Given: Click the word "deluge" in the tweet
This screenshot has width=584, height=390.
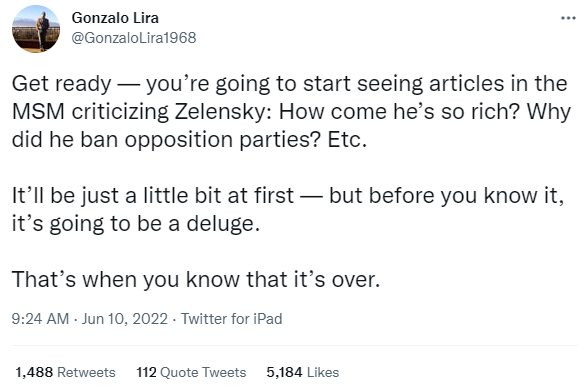Looking at the screenshot, I should pos(223,224).
